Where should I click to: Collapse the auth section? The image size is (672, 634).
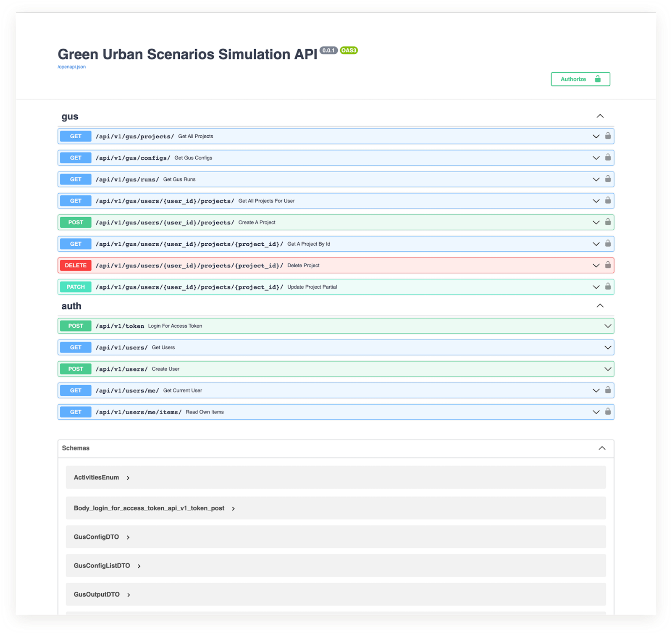pos(600,305)
